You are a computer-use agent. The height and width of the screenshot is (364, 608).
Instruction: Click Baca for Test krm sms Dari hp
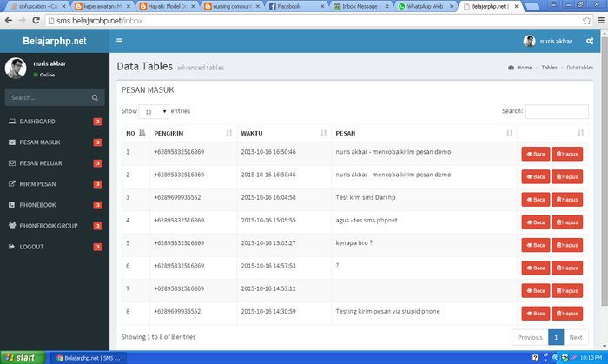point(536,200)
